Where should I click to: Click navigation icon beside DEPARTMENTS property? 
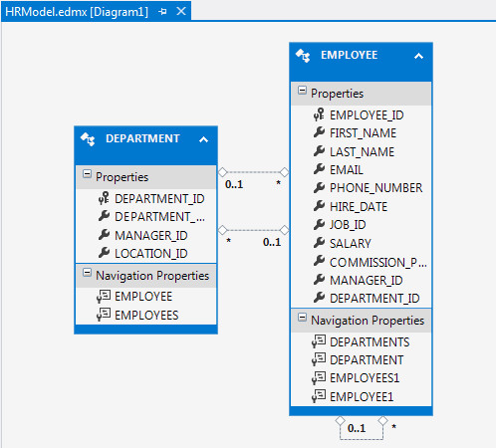coord(319,341)
